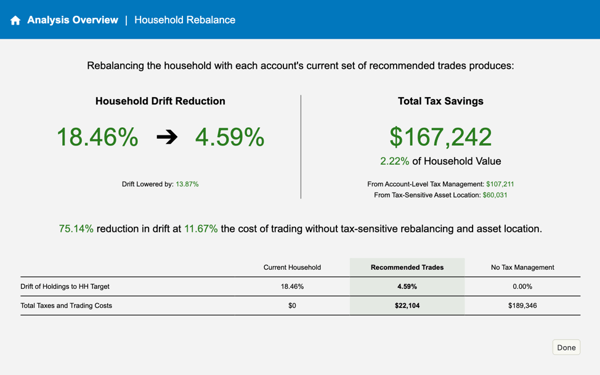Image resolution: width=600 pixels, height=375 pixels.
Task: Click the 18.46% cell under Current Household
Action: tap(292, 287)
